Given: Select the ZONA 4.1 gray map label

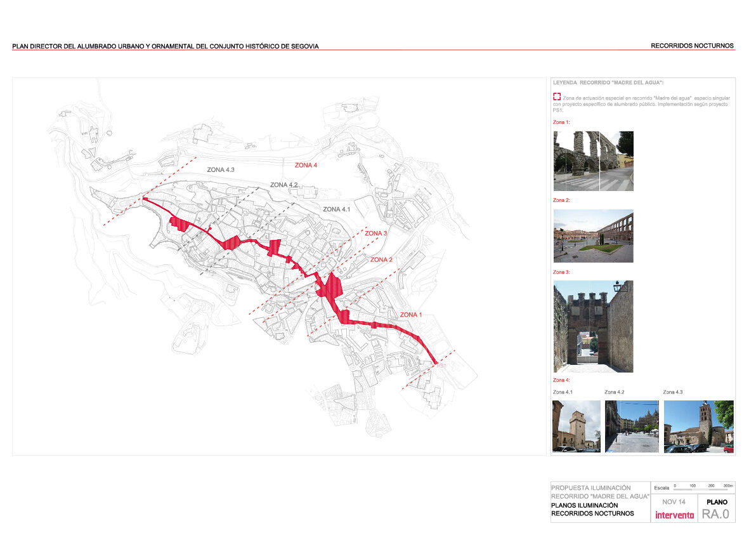Looking at the screenshot, I should (337, 209).
